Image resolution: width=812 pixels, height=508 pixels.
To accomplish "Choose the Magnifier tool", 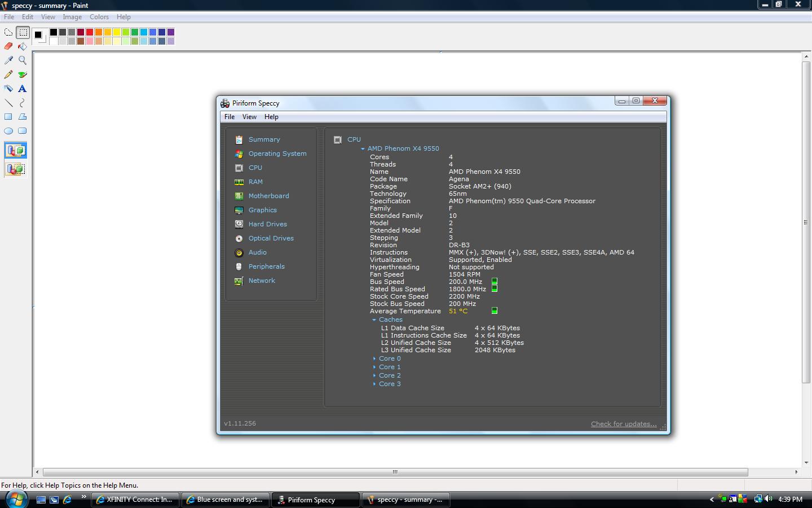I will click(x=23, y=60).
